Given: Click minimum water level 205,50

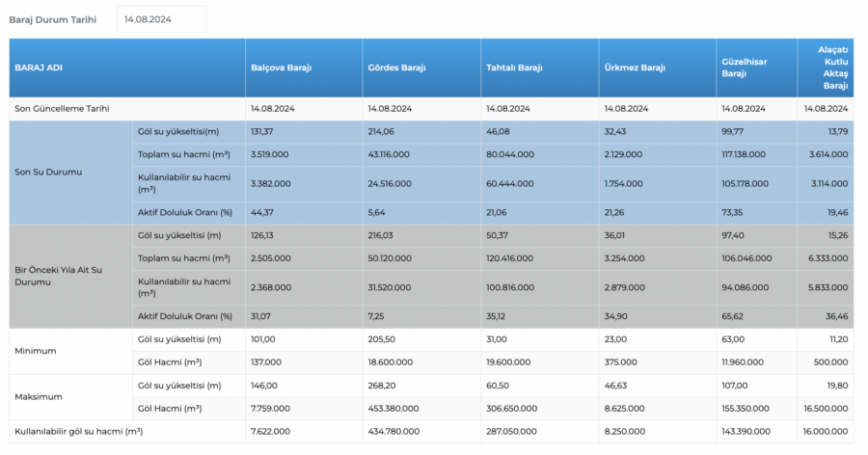Looking at the screenshot, I should tap(381, 339).
